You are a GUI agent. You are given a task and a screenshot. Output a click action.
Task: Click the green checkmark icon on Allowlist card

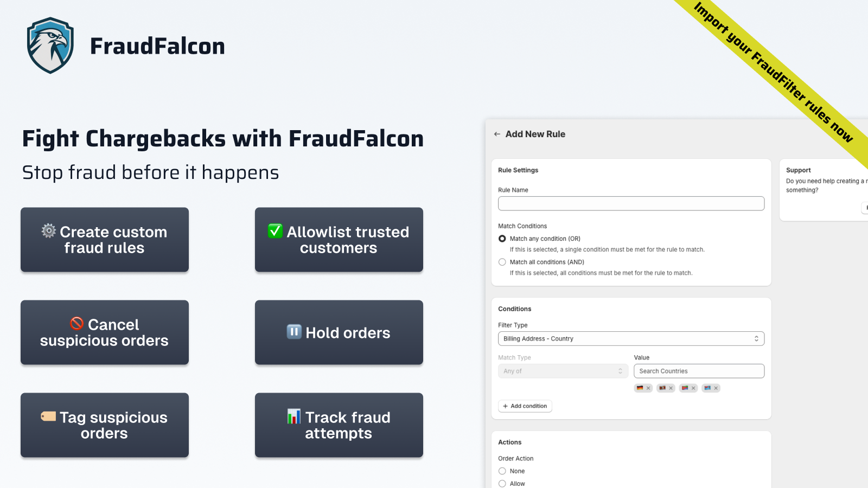pyautogui.click(x=275, y=231)
